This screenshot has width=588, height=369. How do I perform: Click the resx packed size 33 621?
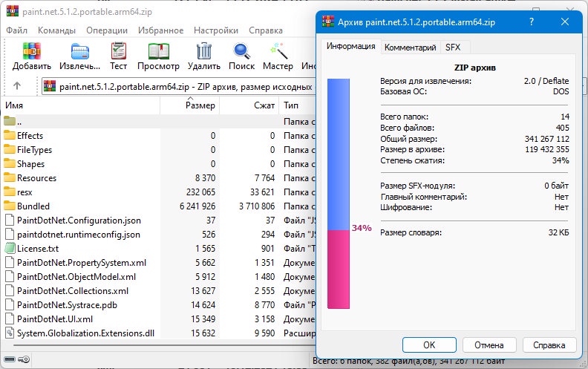tap(262, 192)
